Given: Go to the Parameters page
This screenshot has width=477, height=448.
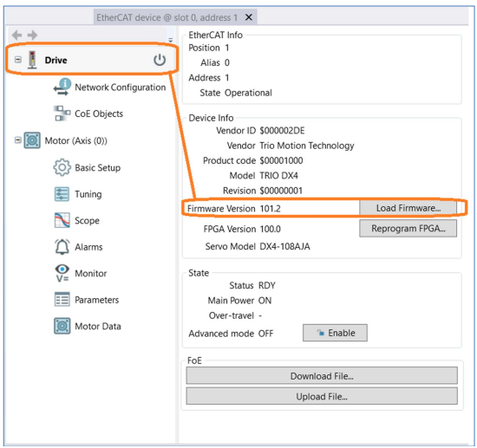Looking at the screenshot, I should tap(97, 300).
